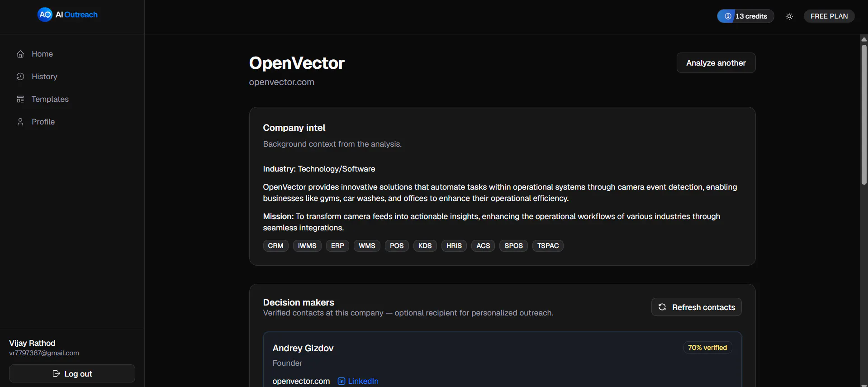Click the Company intel heading
The image size is (868, 387).
click(x=294, y=128)
